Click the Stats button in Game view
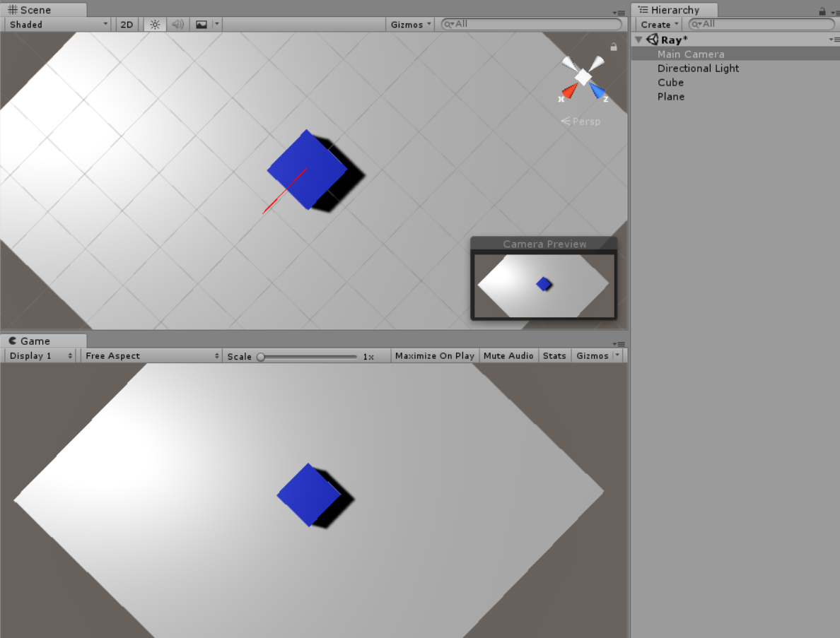840x638 pixels. [554, 355]
